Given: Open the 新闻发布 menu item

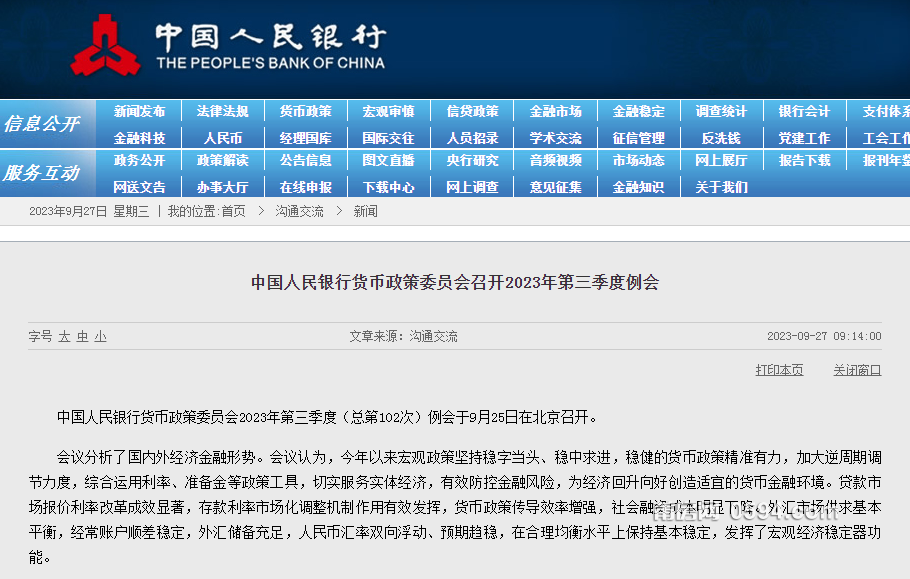Looking at the screenshot, I should [x=139, y=111].
